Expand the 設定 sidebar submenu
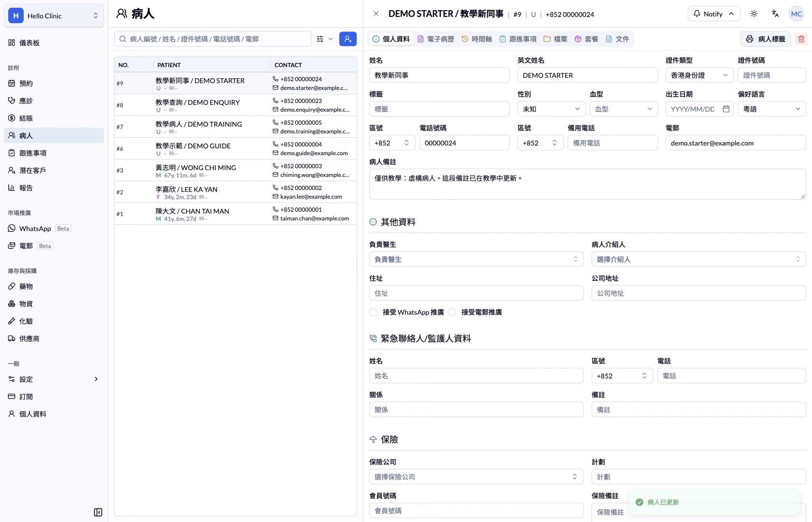Screen dimensions: 812x522 click(x=54, y=379)
